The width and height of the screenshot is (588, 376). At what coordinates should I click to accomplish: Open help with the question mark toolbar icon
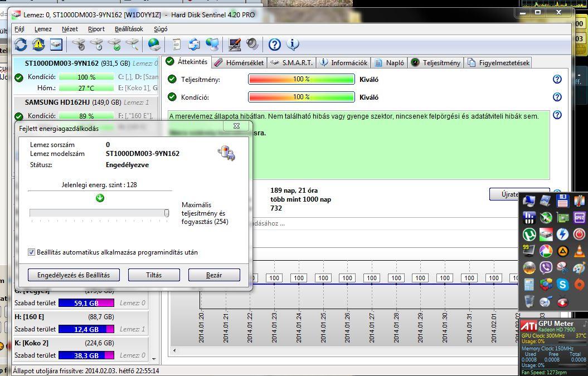(x=275, y=45)
